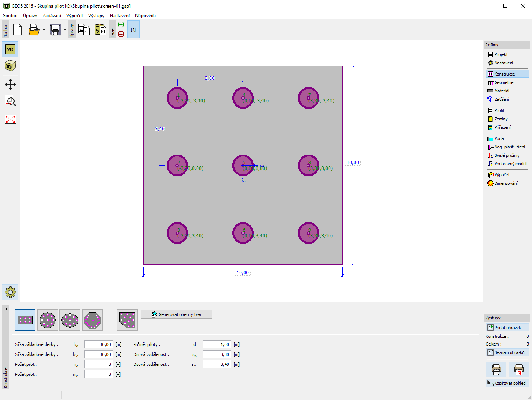Select Vodorovný modul mode
This screenshot has width=532, height=400.
point(507,164)
